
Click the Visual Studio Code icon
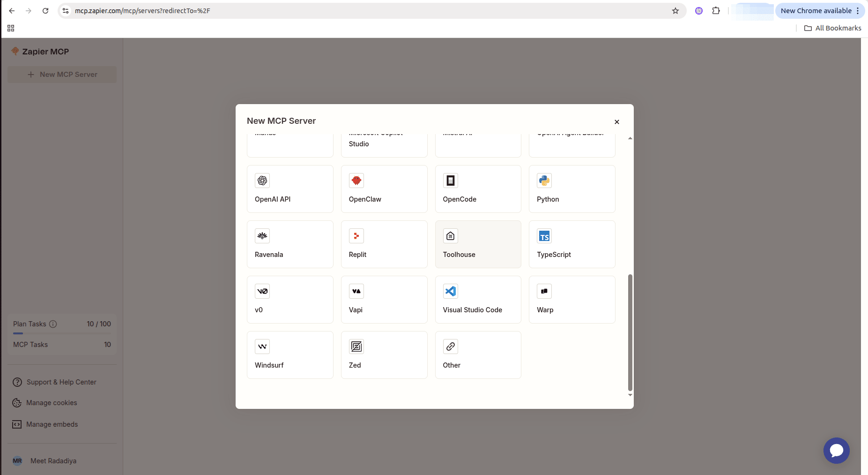pos(451,291)
